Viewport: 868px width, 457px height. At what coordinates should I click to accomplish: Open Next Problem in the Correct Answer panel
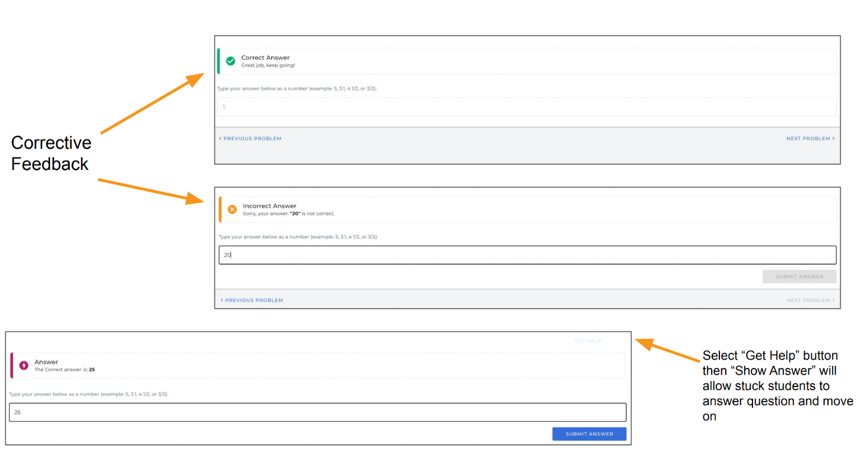point(810,138)
